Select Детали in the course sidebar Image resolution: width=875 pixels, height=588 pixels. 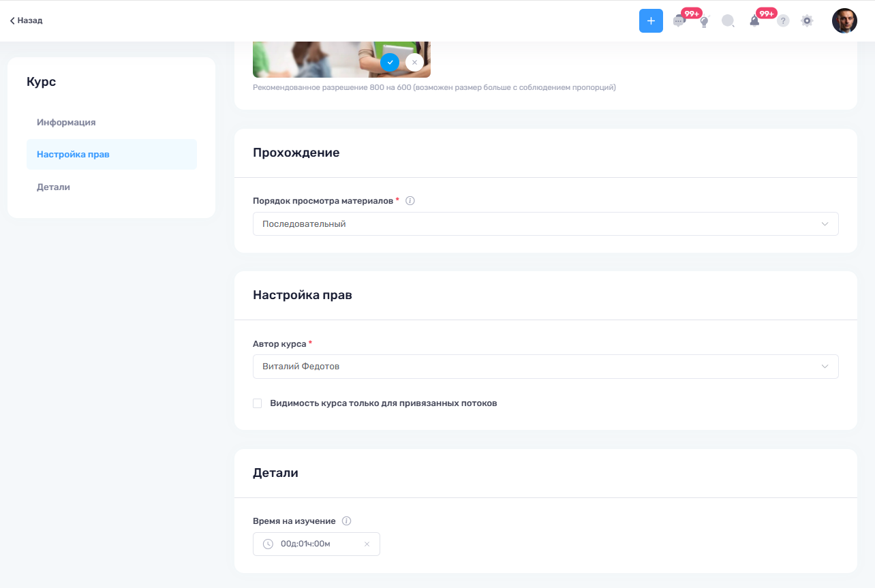[x=53, y=187]
